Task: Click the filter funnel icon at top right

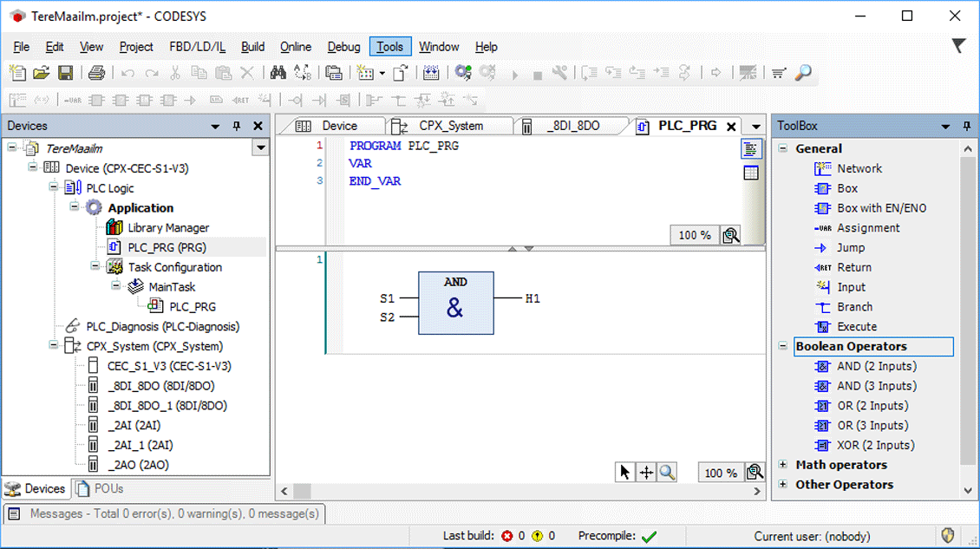Action: 958,46
